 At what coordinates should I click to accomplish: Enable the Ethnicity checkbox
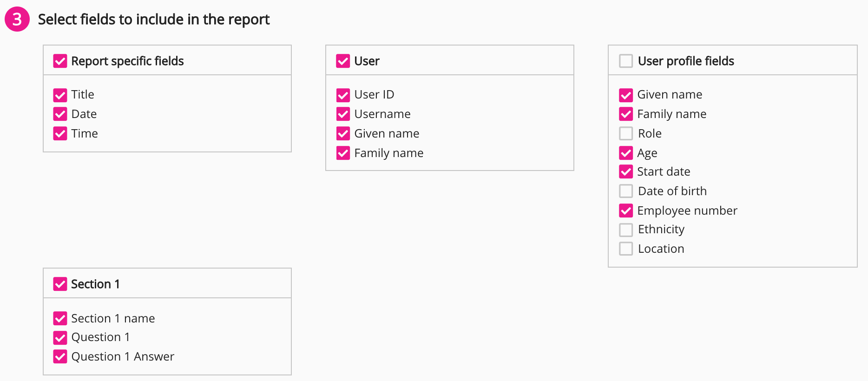point(625,230)
